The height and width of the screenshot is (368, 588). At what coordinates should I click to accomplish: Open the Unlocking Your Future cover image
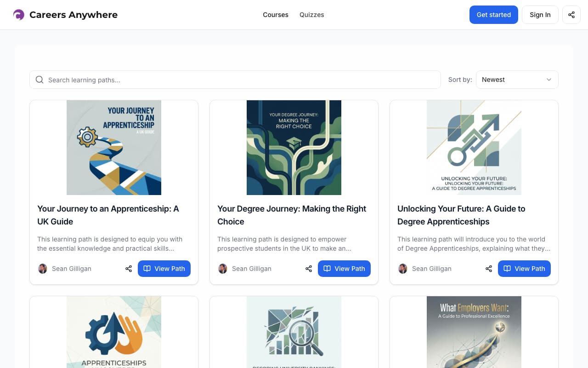click(474, 148)
